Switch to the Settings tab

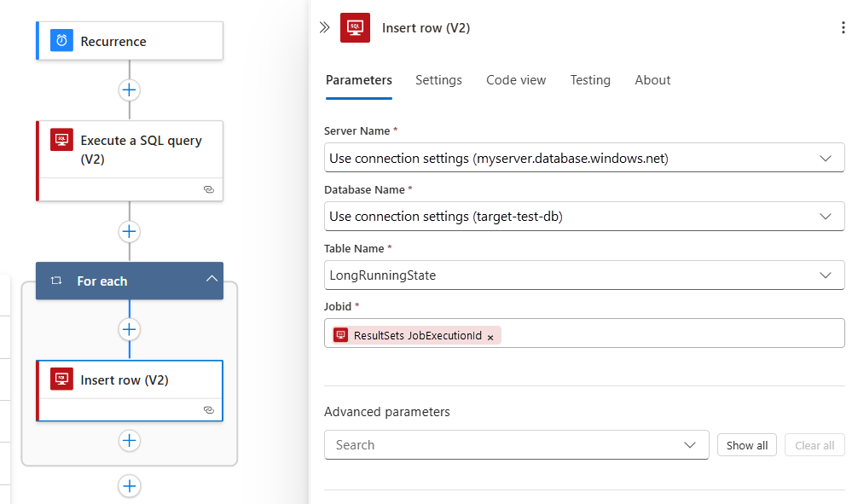(438, 80)
